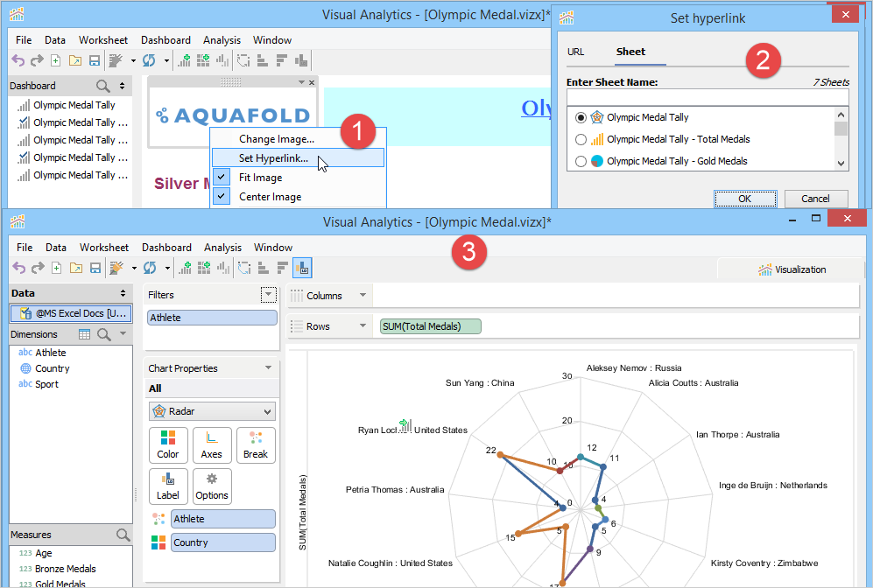This screenshot has height=588, width=873.
Task: Click Enter Sheet Name input field
Action: click(708, 97)
